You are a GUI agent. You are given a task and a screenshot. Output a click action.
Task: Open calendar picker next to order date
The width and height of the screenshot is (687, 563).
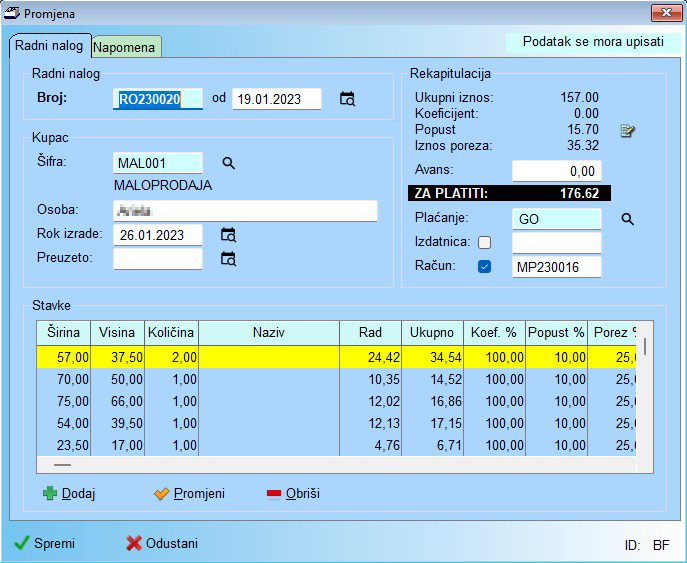point(347,99)
